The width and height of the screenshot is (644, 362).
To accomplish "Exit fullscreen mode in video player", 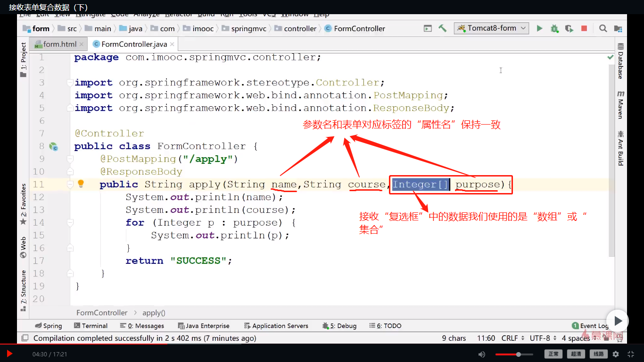I will 631,354.
